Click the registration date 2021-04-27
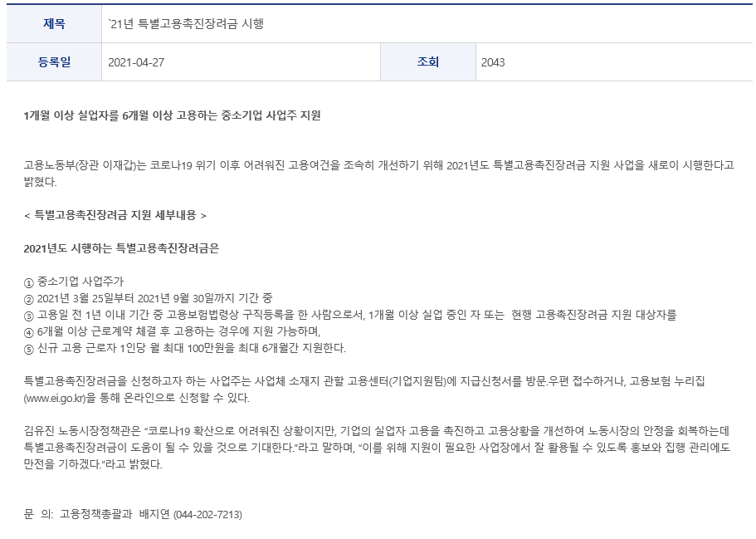Screen dimensions: 756x539 136,63
